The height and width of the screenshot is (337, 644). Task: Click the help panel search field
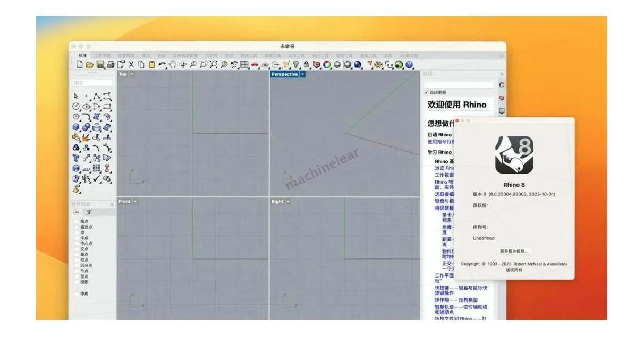click(x=459, y=84)
